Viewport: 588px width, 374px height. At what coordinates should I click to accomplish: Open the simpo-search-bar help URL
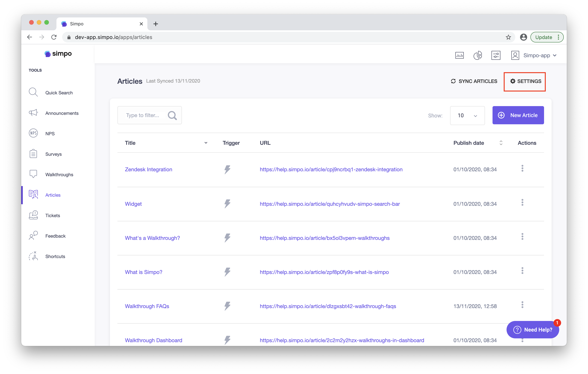330,204
